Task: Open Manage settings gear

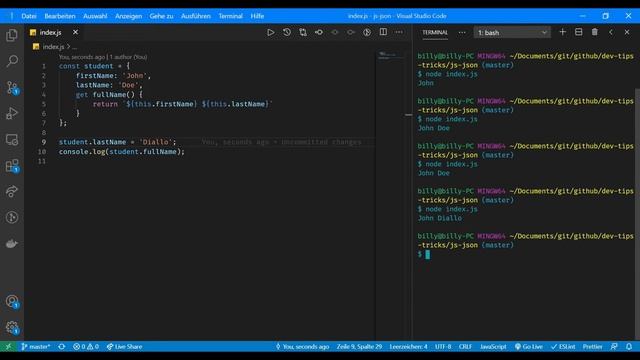Action: 12,327
